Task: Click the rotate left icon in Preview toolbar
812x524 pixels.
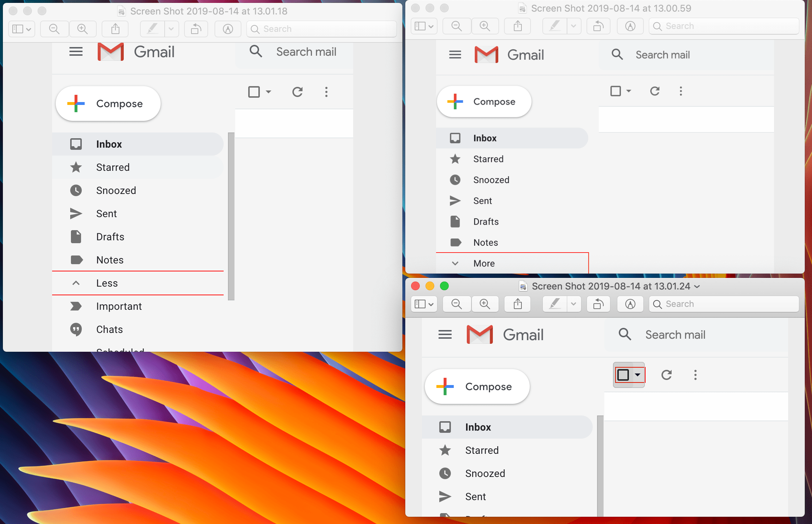Action: click(x=196, y=29)
